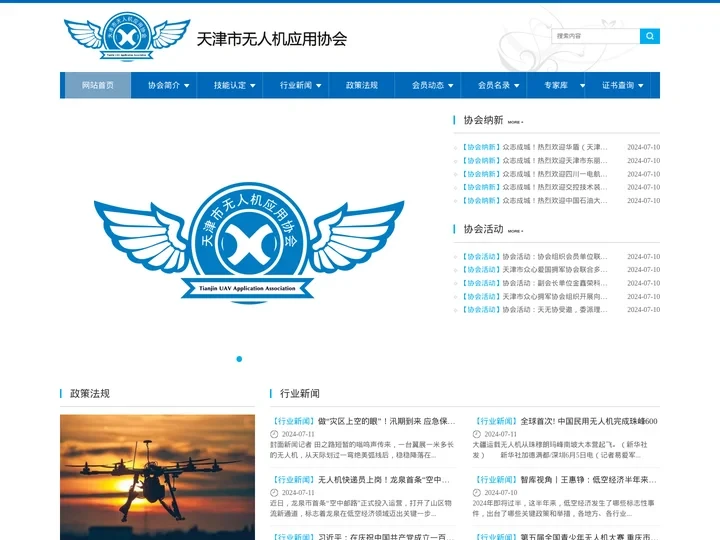
Task: Click the search content input field
Action: click(x=596, y=36)
